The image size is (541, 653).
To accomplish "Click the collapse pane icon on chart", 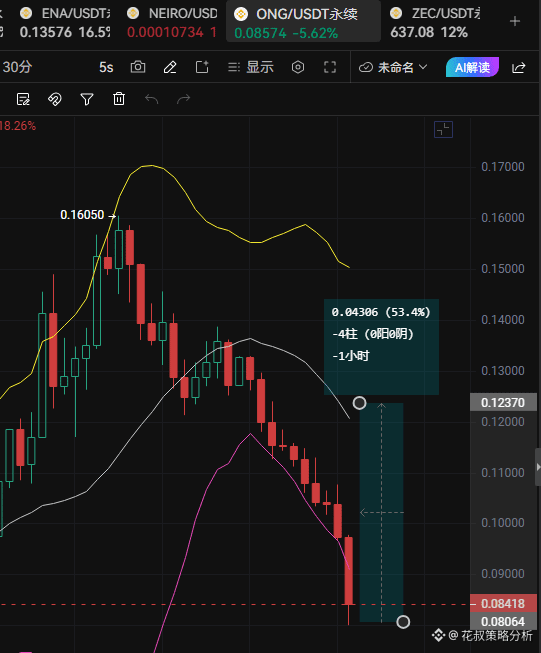I will [x=443, y=130].
